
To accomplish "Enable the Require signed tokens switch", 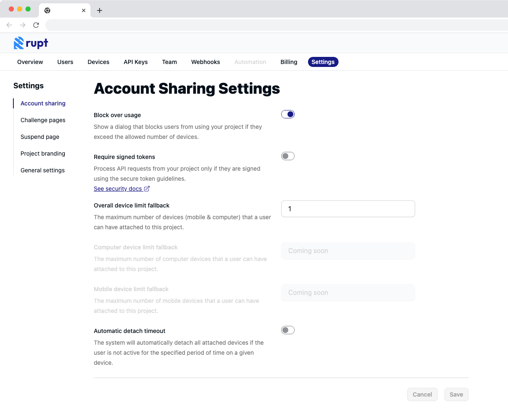I will (287, 156).
